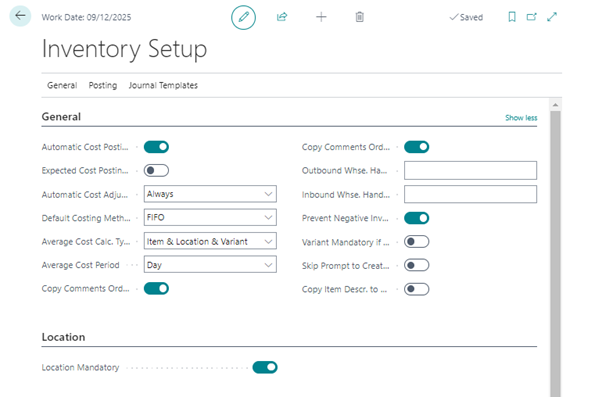Viewport: 602px width, 397px height.
Task: Click the scrollbar up arrow
Action: click(555, 105)
